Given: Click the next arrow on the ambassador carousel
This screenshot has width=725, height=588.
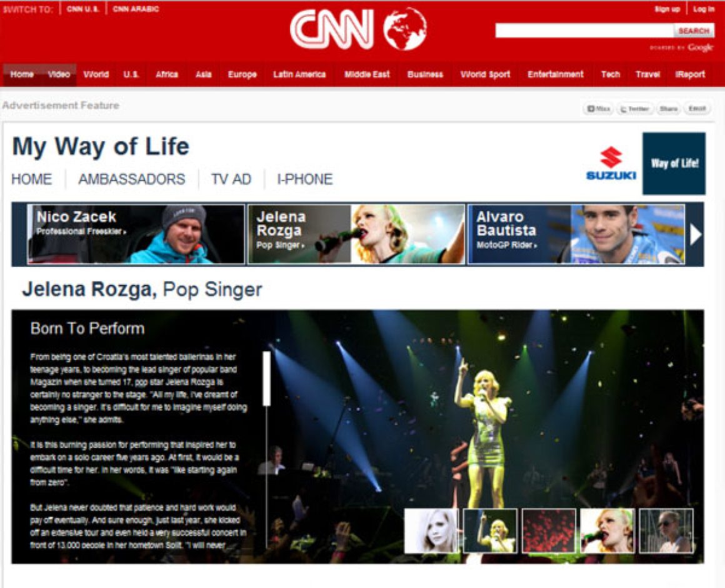Looking at the screenshot, I should (696, 234).
